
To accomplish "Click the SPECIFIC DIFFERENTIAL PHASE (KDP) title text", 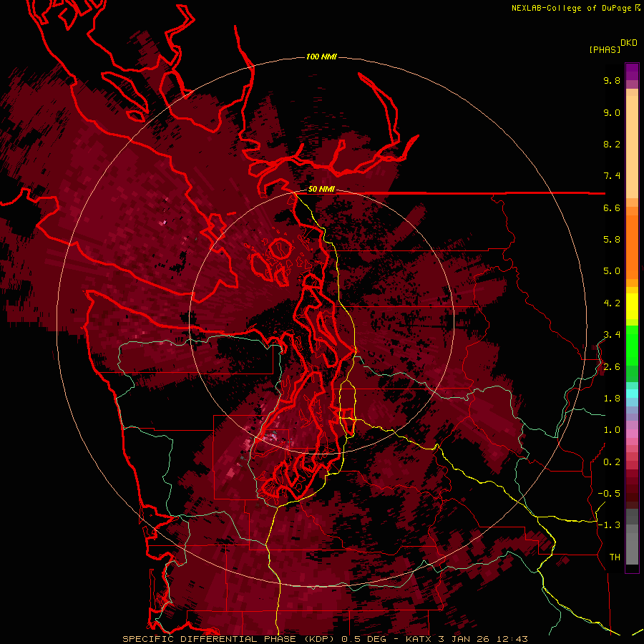I will [228, 639].
